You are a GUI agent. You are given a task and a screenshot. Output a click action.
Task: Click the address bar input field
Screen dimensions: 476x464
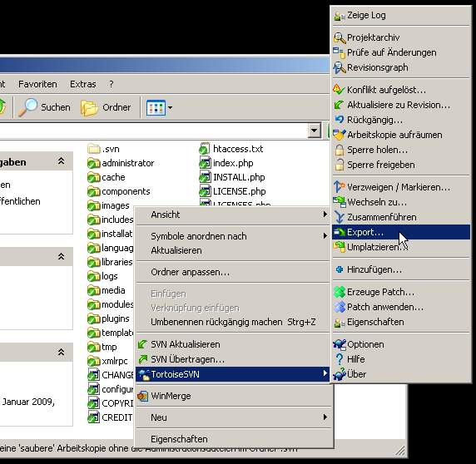153,131
